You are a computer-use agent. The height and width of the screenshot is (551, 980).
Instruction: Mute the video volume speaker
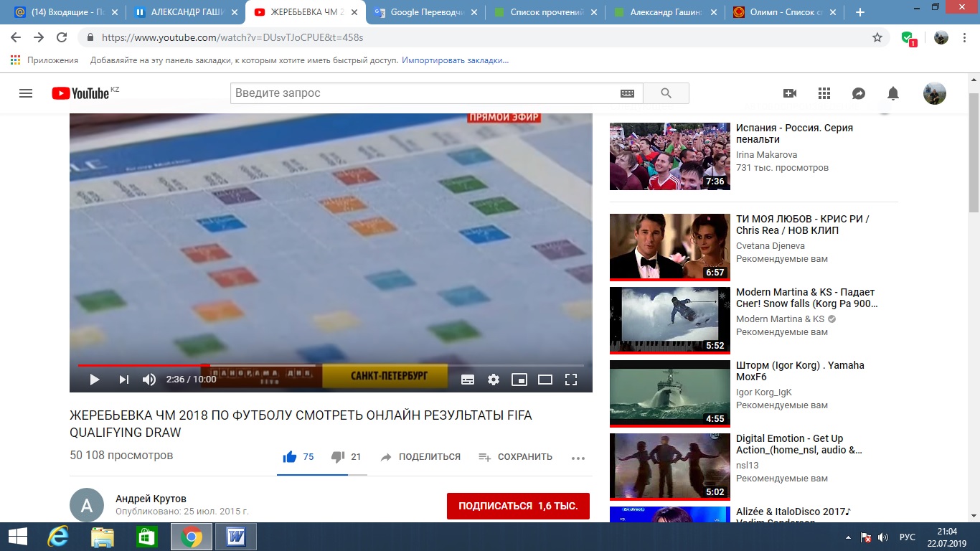pyautogui.click(x=149, y=380)
